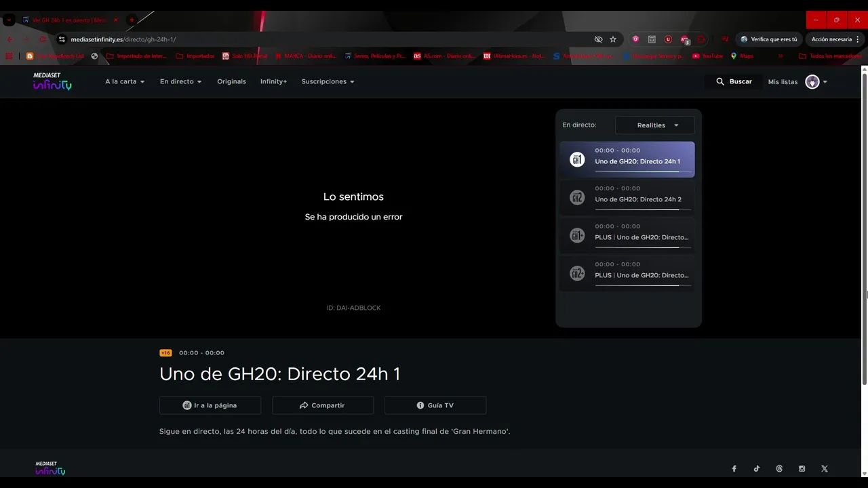Screen dimensions: 868x488
Task: Expand the profile menu arrow next to avatar
Action: [x=825, y=82]
